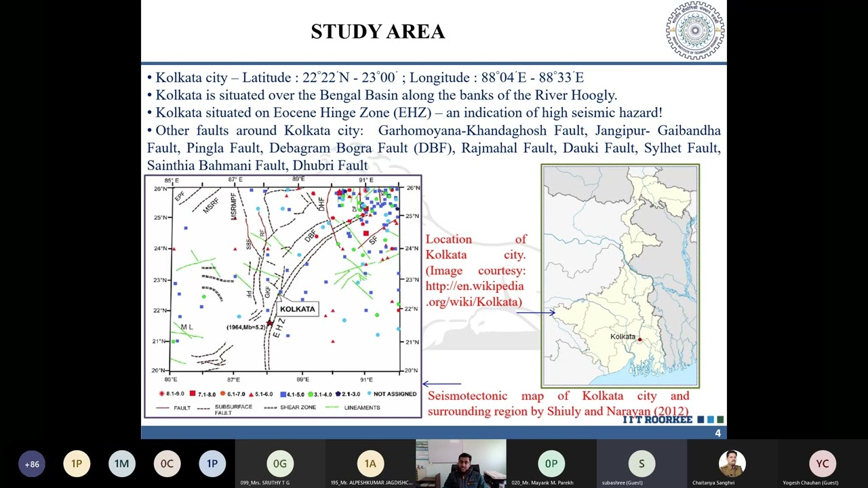The height and width of the screenshot is (488, 868).
Task: Click the Wikipedia Kolkata URL text
Action: coord(475,294)
